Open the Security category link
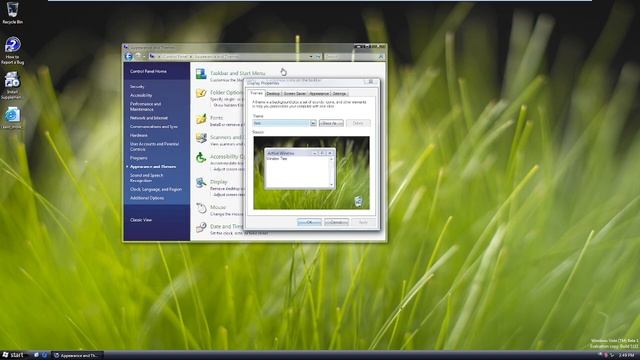This screenshot has height=360, width=640. pyautogui.click(x=137, y=87)
